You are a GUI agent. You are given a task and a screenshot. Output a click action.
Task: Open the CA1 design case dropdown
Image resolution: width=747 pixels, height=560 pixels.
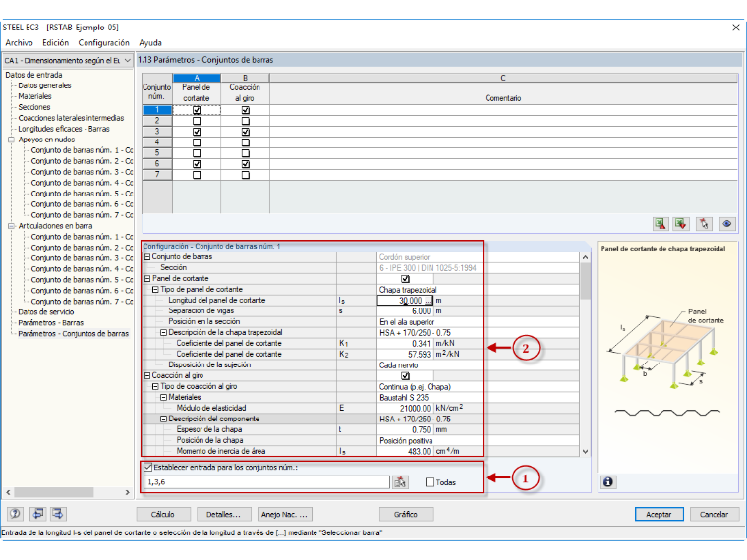tap(127, 61)
